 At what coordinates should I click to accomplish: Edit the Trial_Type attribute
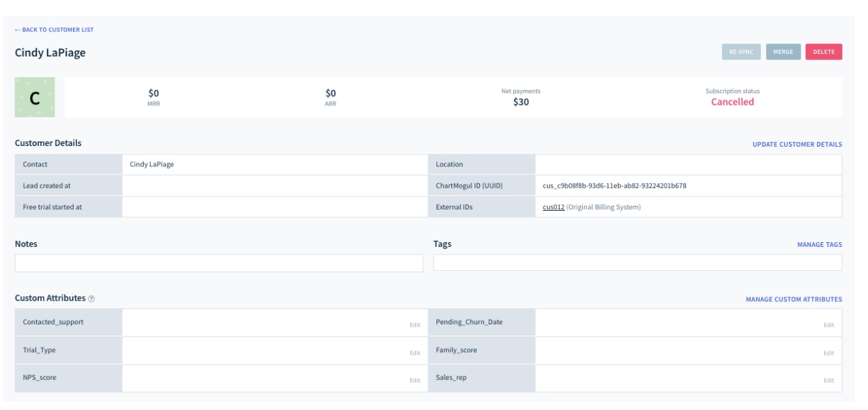(415, 353)
